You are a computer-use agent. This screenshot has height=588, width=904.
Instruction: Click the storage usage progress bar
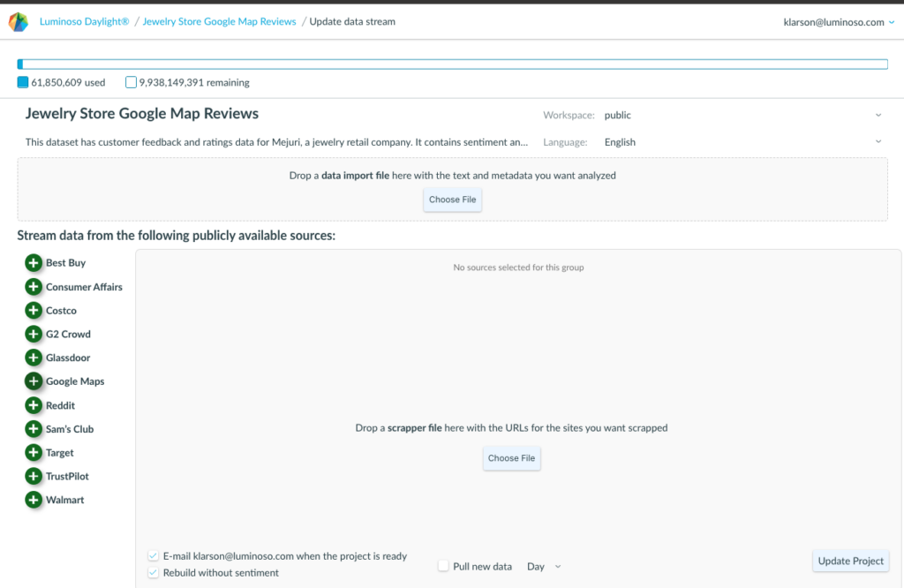(453, 64)
